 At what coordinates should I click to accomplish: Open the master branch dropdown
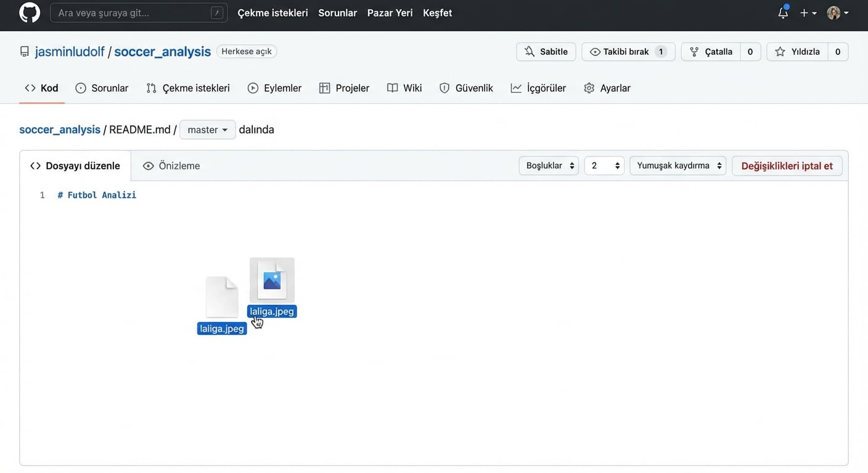click(207, 129)
